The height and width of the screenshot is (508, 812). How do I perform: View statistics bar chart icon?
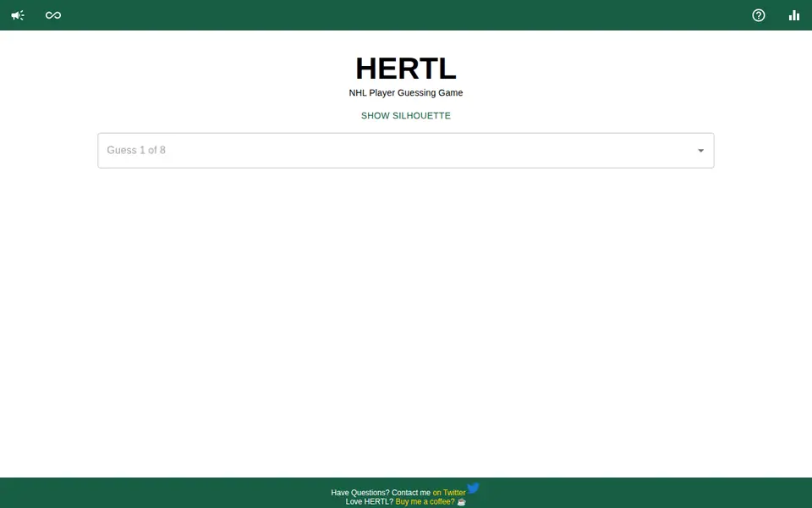(x=794, y=15)
